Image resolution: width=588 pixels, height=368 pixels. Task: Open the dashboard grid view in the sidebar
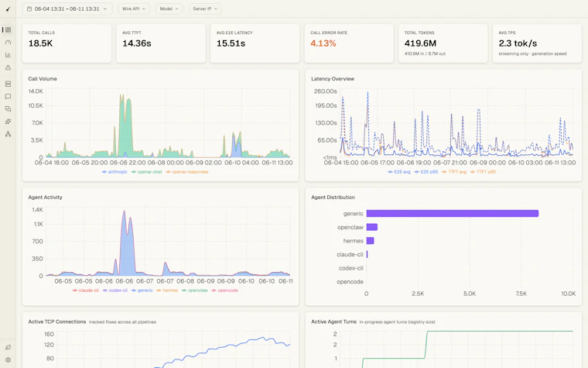[x=8, y=29]
